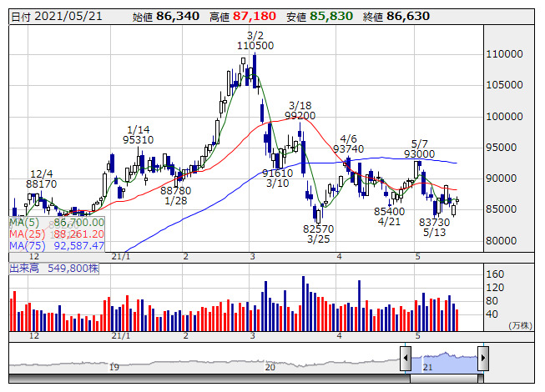Click the 100000 price axis label
This screenshot has height=392, width=545.
(x=504, y=116)
